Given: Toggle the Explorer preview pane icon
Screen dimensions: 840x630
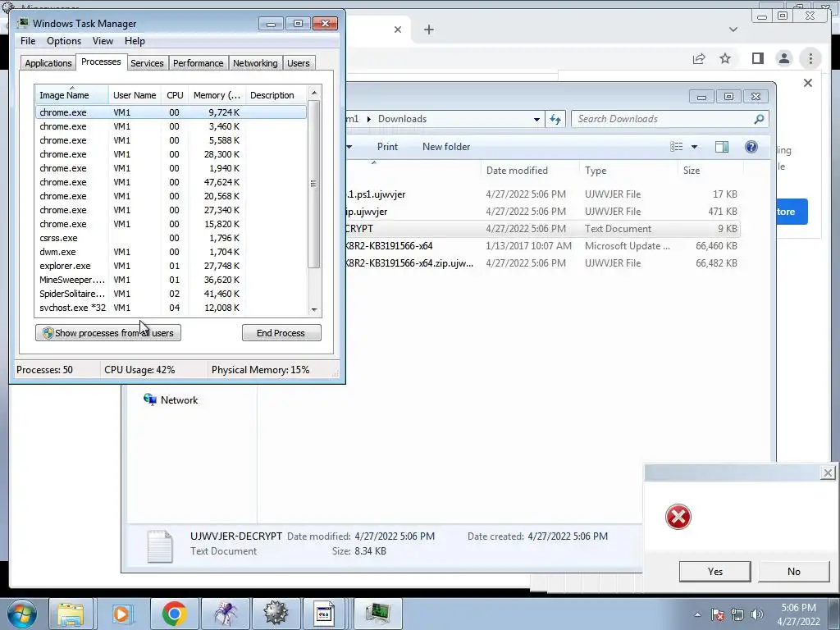Looking at the screenshot, I should tap(722, 147).
